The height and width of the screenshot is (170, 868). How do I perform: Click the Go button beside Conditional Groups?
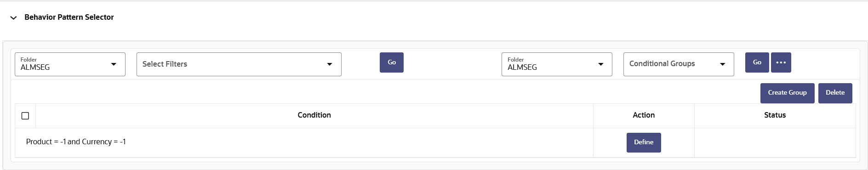[x=757, y=62]
